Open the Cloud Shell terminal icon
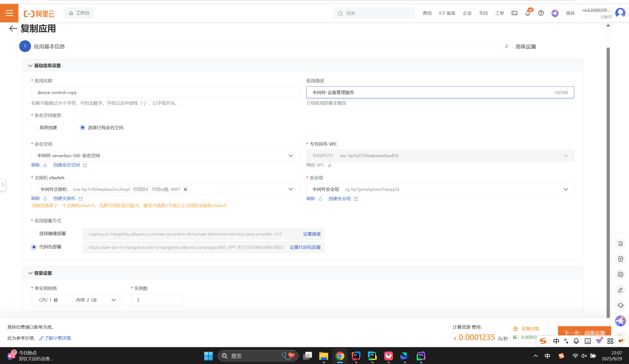Viewport: 629px width, 364px height. pos(514,13)
